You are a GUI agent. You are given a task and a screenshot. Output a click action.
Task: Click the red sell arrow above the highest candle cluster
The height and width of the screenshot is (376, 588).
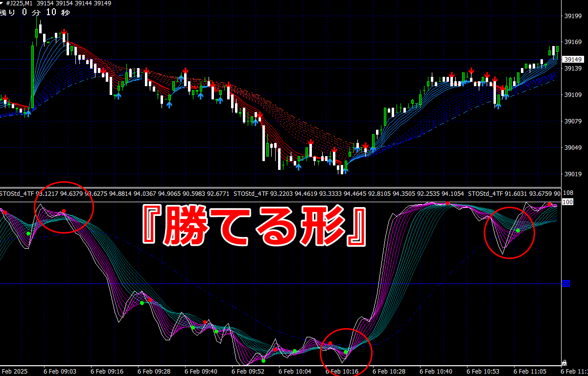[64, 32]
